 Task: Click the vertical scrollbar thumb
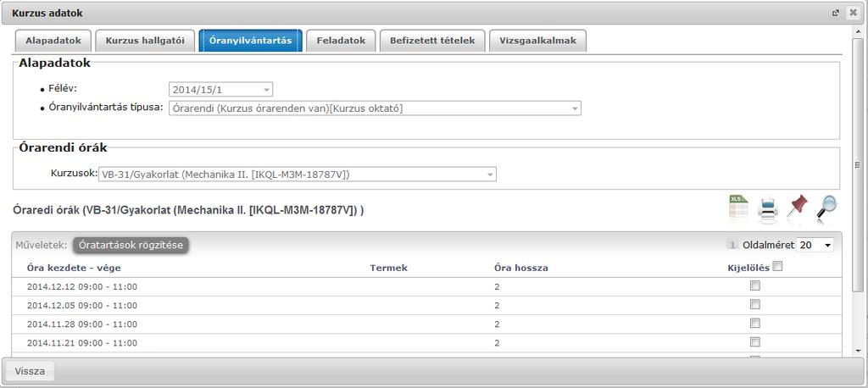[858, 164]
